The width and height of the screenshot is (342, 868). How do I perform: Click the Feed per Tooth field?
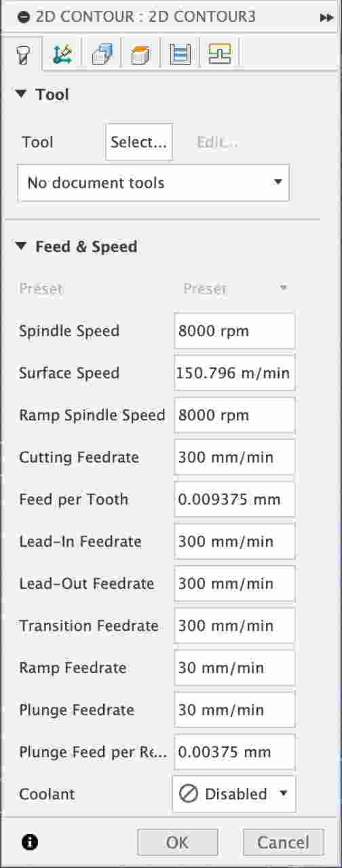pos(235,499)
